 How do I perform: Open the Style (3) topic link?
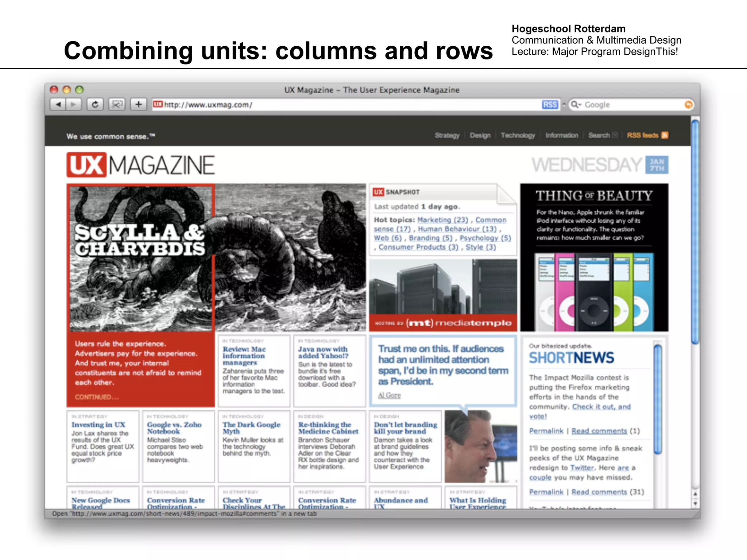coord(481,247)
